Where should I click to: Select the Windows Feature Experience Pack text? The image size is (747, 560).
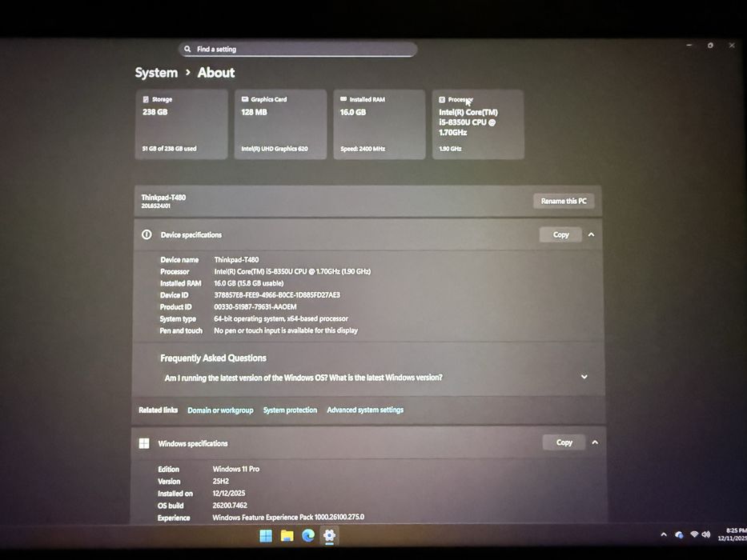[x=288, y=517]
